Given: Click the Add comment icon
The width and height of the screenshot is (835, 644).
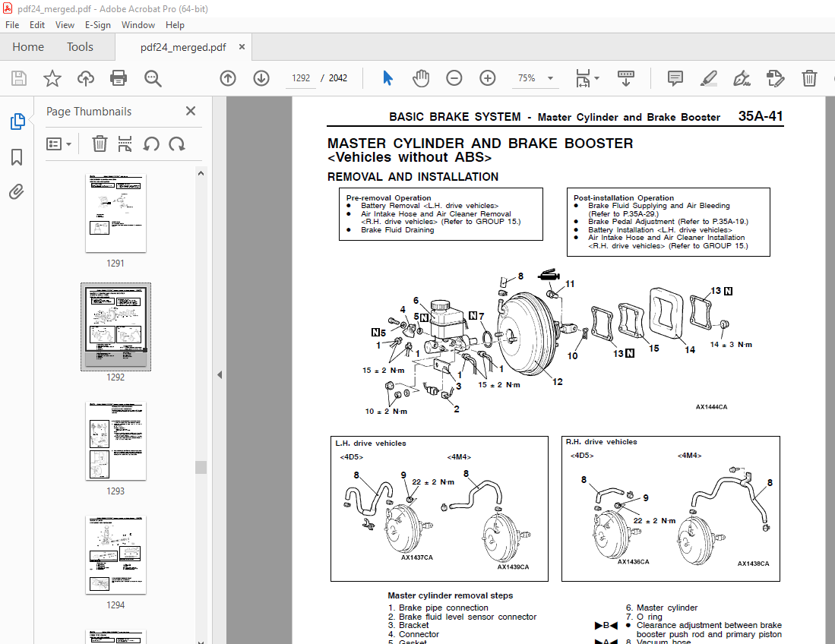Looking at the screenshot, I should [x=675, y=78].
